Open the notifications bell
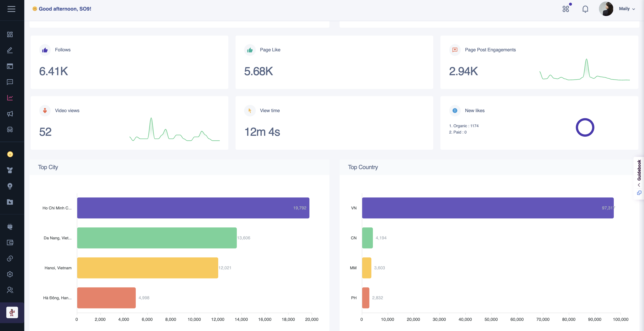The image size is (644, 331). [x=585, y=9]
